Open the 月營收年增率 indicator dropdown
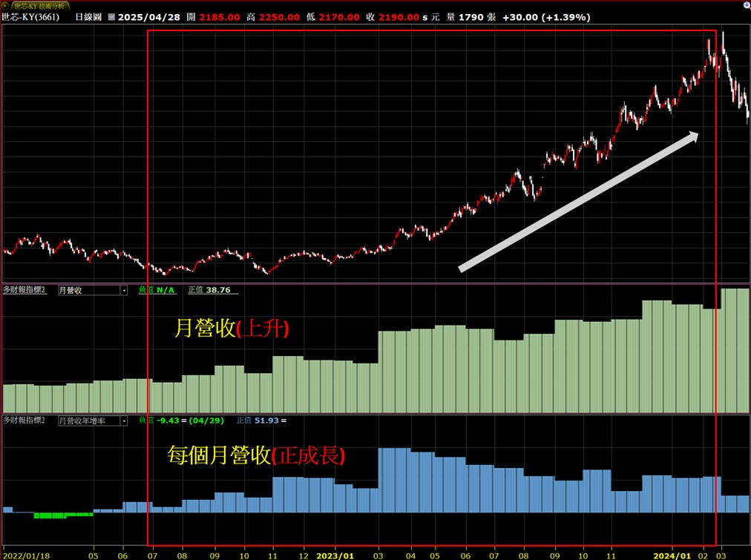Screen dimensions: 751x560 pyautogui.click(x=123, y=421)
